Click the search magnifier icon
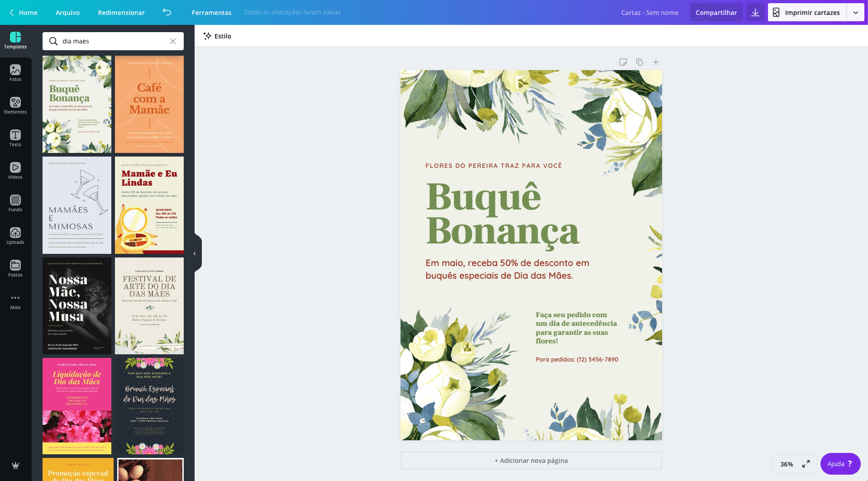The image size is (868, 481). (53, 41)
